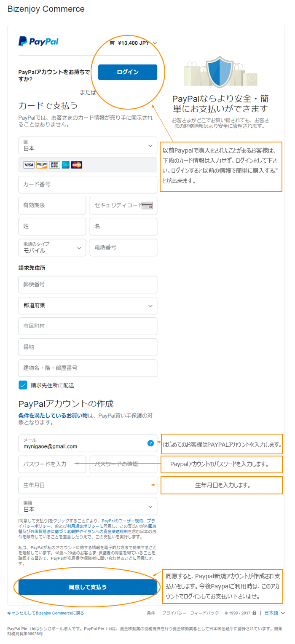Click the shopping cart icon
The width and height of the screenshot is (295, 644).
(112, 43)
